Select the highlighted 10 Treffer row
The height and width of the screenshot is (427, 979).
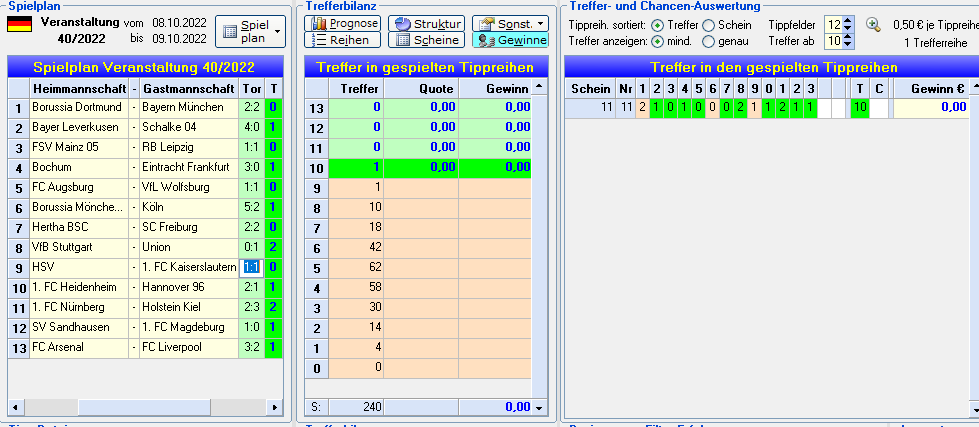coord(418,167)
